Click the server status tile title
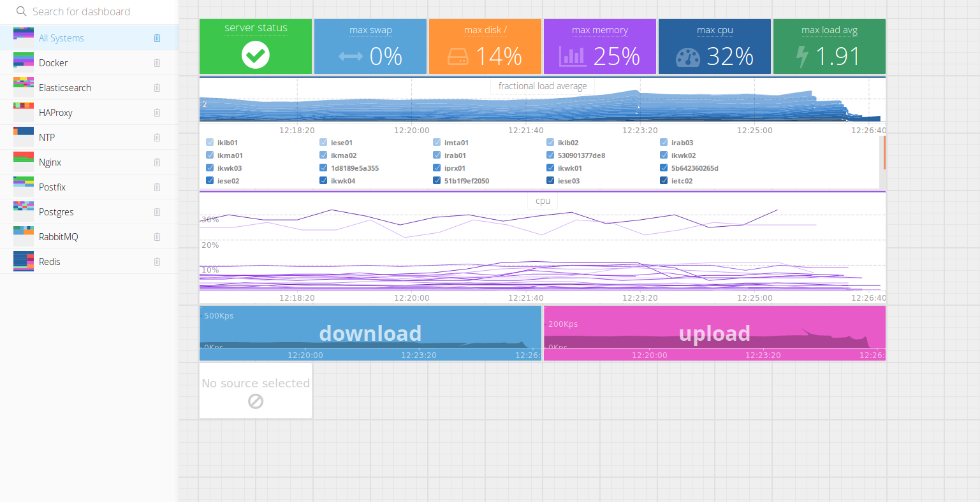980x502 pixels. [x=256, y=28]
